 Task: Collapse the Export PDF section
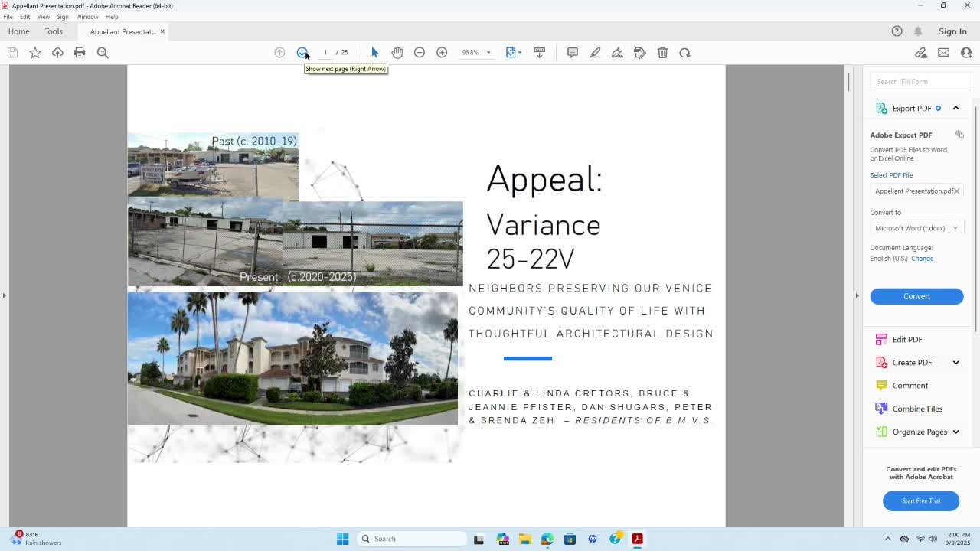click(x=955, y=108)
